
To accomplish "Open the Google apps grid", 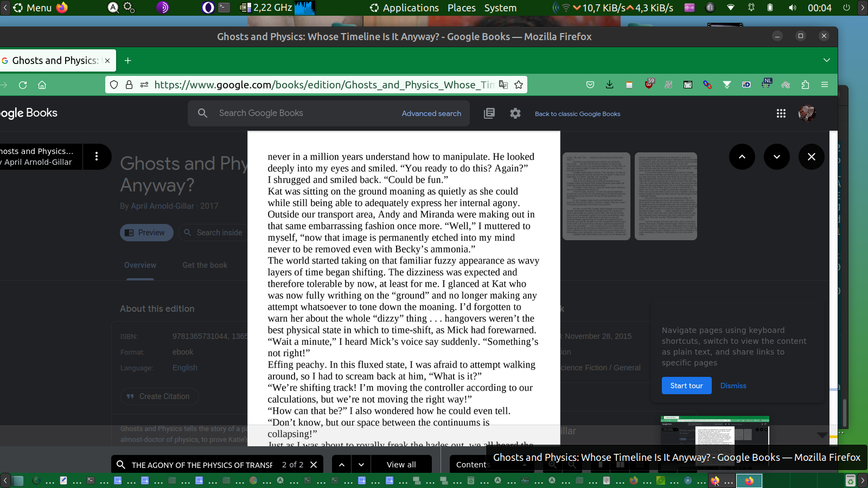I will (781, 113).
